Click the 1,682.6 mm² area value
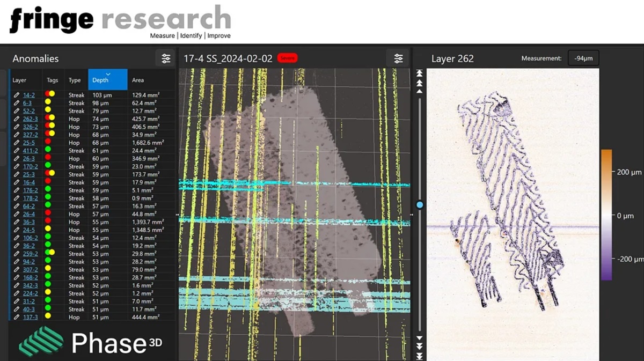This screenshot has height=361, width=644. tap(148, 143)
